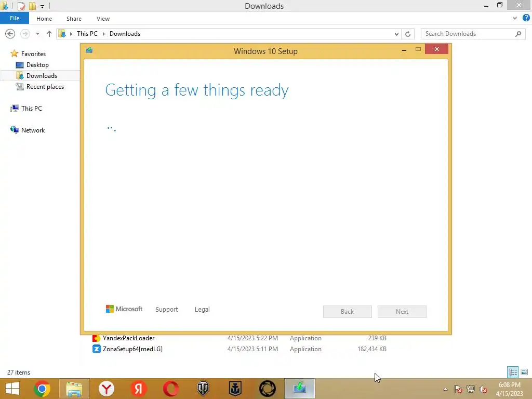Click the Windows 10 Setup title icon
532x399 pixels.
pyautogui.click(x=89, y=50)
